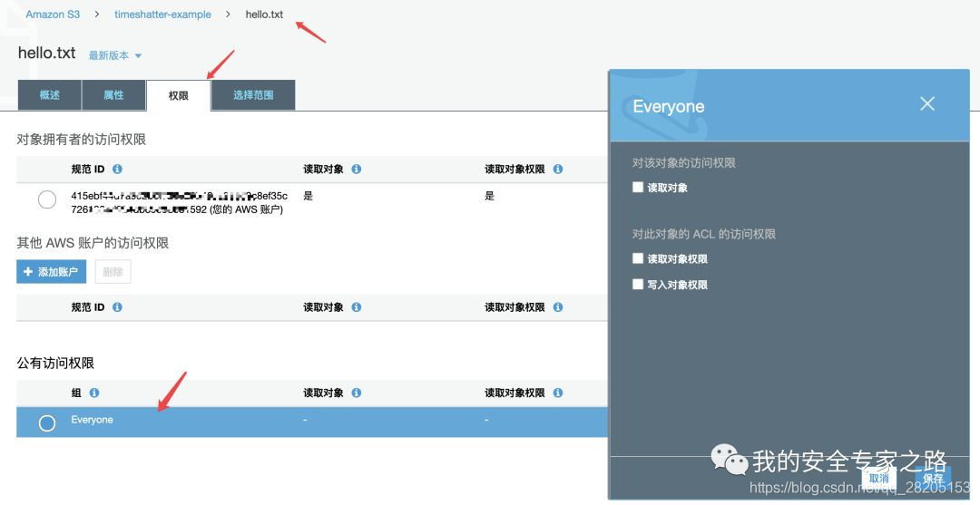Click the 保存 button in Everyone panel

[933, 478]
